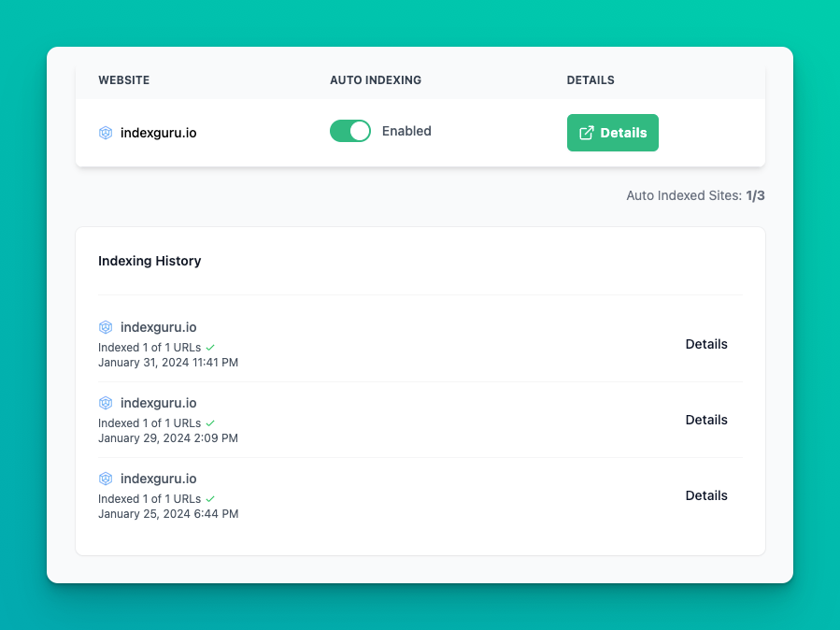
Task: Click the AUTO INDEXING column header
Action: tap(376, 80)
